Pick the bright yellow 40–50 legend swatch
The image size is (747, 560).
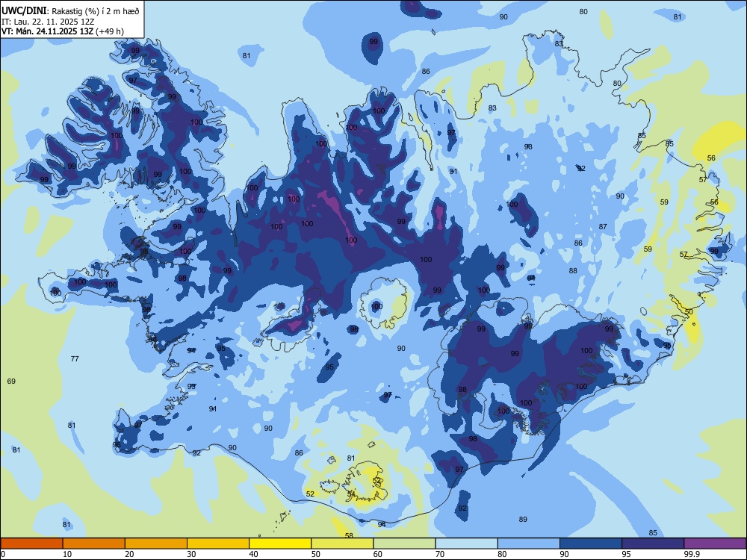pos(280,544)
